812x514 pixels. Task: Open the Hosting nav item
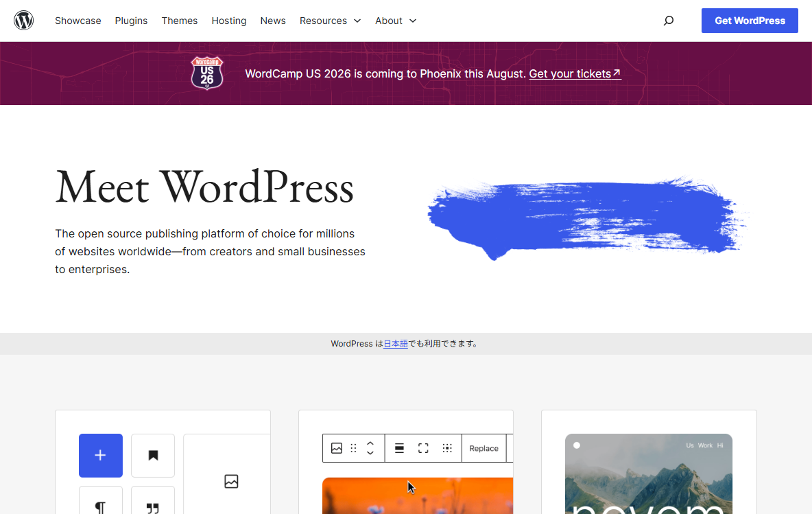(x=229, y=21)
